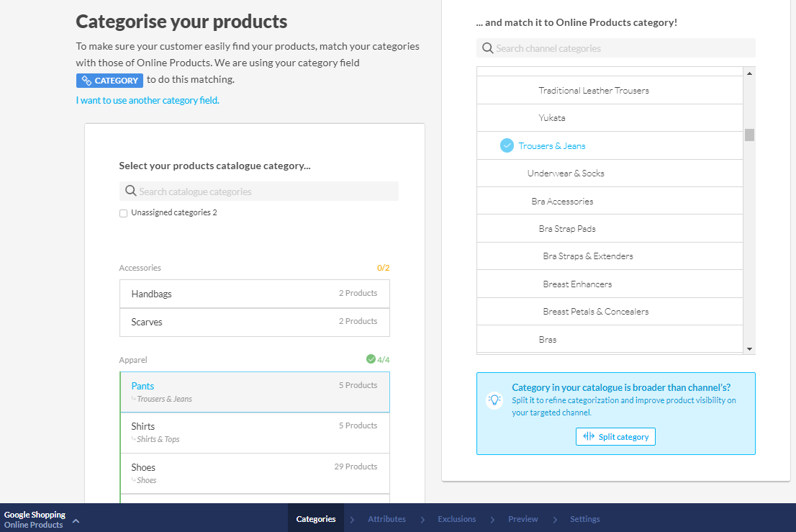Click the link icon on the CATEGORY badge
The image size is (796, 532).
[x=87, y=81]
